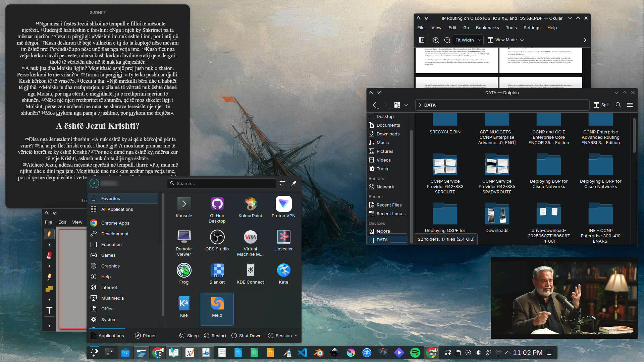Show hidden system tray icons arrow
This screenshot has width=644, height=362.
[x=508, y=353]
